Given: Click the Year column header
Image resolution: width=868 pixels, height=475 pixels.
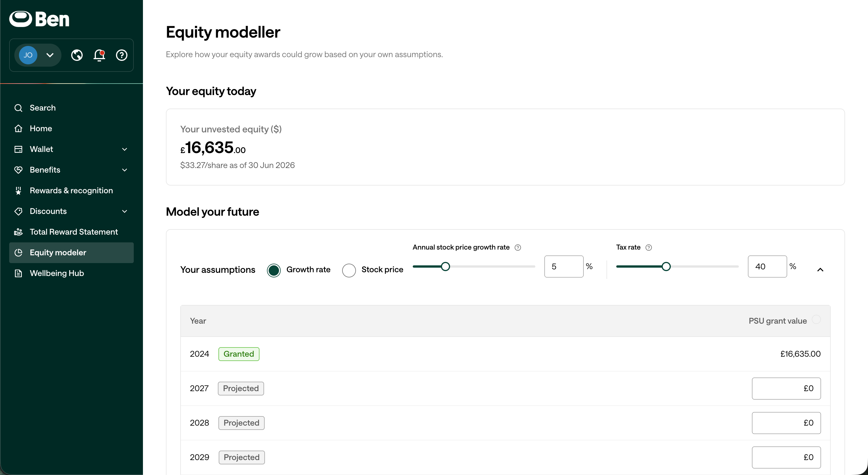Looking at the screenshot, I should pos(198,321).
